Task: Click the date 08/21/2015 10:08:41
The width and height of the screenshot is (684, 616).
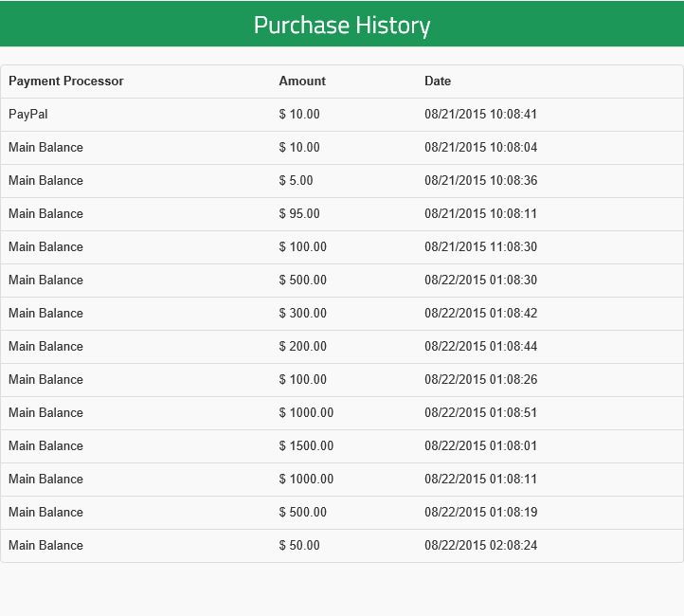Action: tap(480, 115)
